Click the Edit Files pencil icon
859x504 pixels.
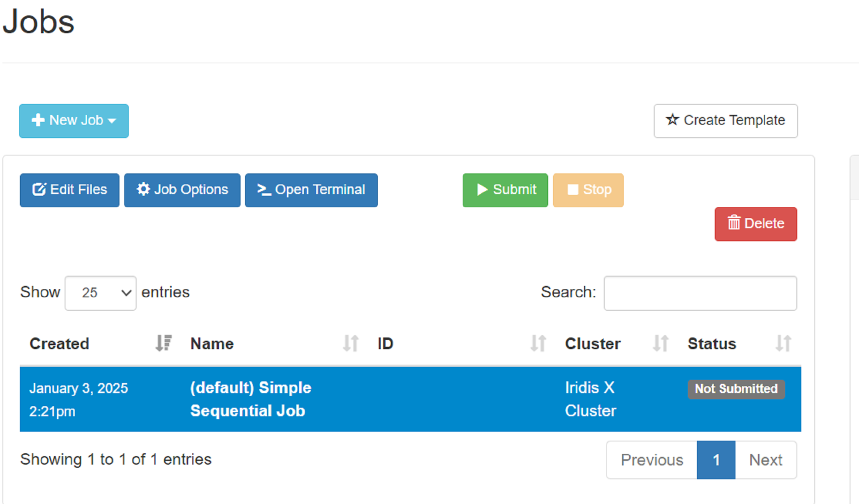coord(39,189)
